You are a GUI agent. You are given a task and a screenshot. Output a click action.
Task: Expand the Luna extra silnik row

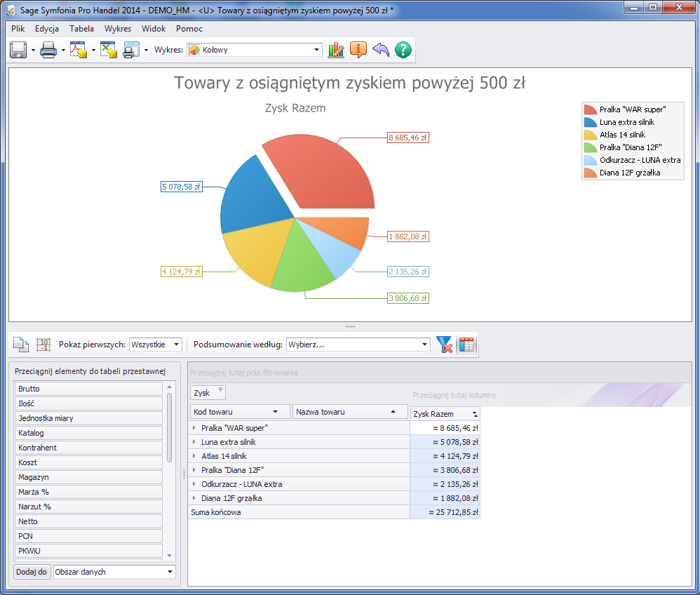click(x=194, y=442)
